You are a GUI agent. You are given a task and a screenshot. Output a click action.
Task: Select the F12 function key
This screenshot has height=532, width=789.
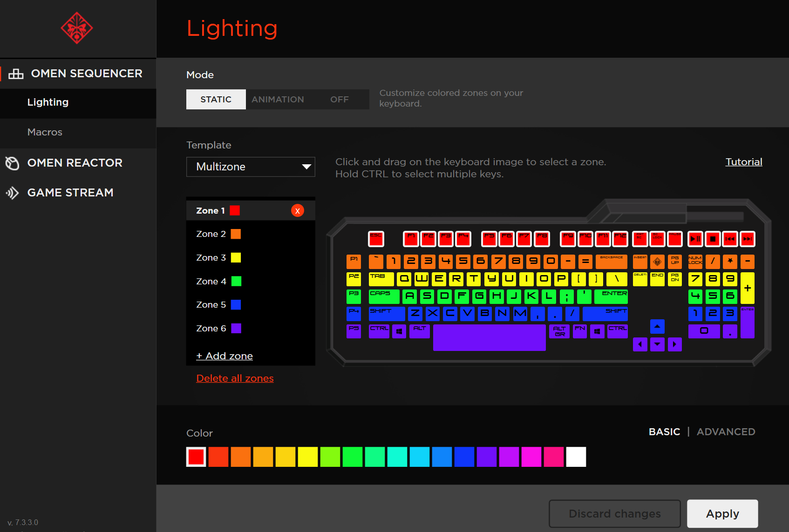[620, 239]
